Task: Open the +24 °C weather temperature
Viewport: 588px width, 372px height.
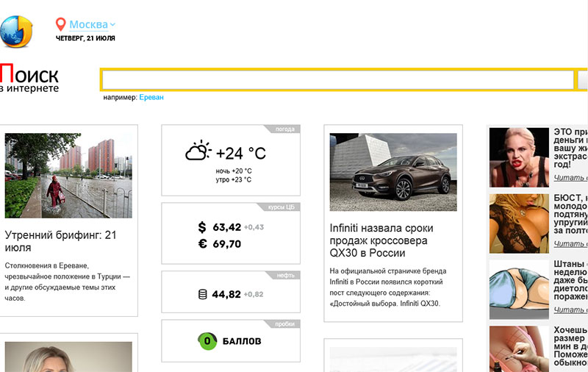Action: pos(240,153)
